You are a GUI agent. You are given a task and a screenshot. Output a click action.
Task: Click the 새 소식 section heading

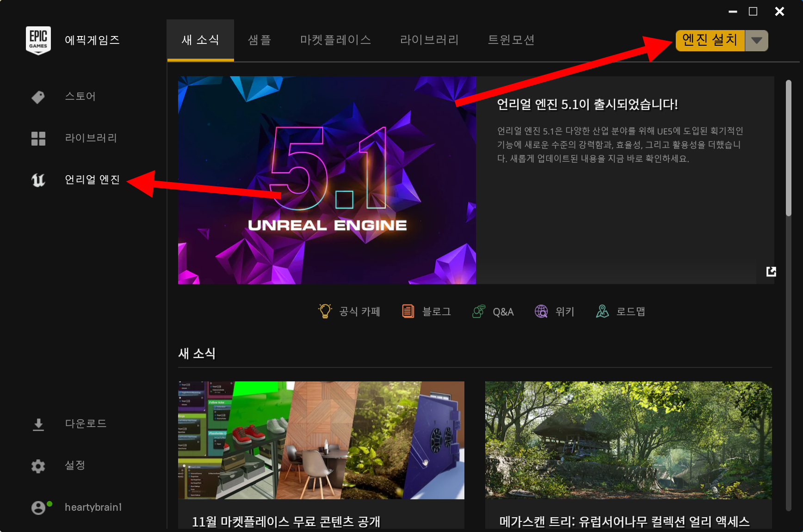click(x=197, y=354)
